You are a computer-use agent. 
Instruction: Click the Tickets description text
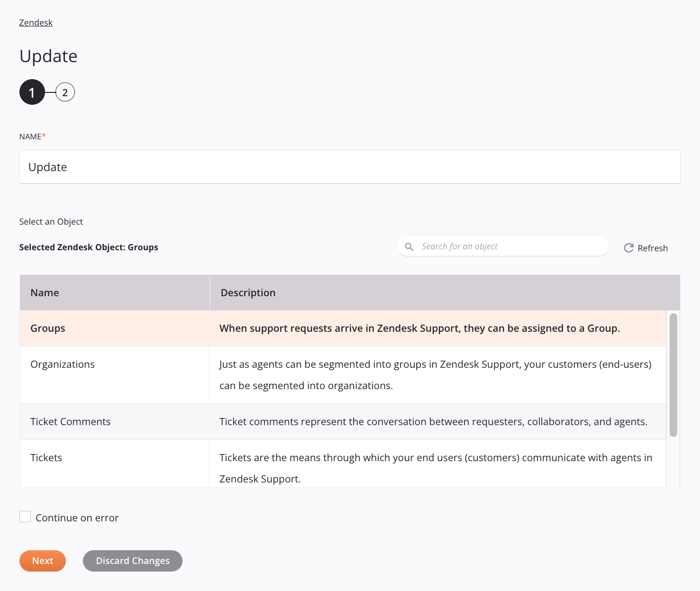pos(436,468)
